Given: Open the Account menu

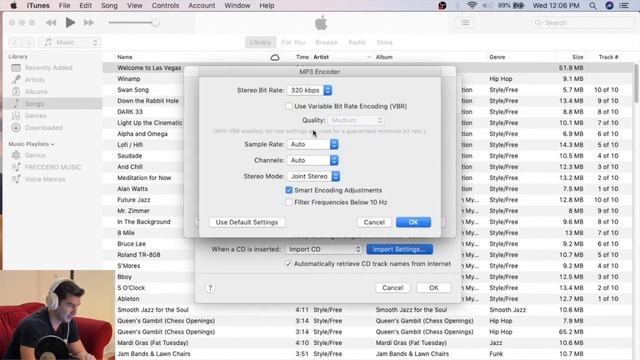Looking at the screenshot, I should click(x=202, y=5).
